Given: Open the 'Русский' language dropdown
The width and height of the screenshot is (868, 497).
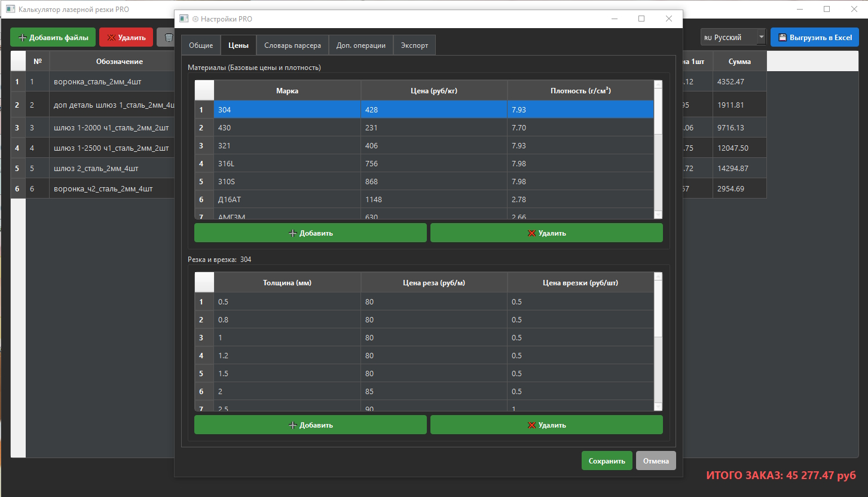Looking at the screenshot, I should pos(733,38).
